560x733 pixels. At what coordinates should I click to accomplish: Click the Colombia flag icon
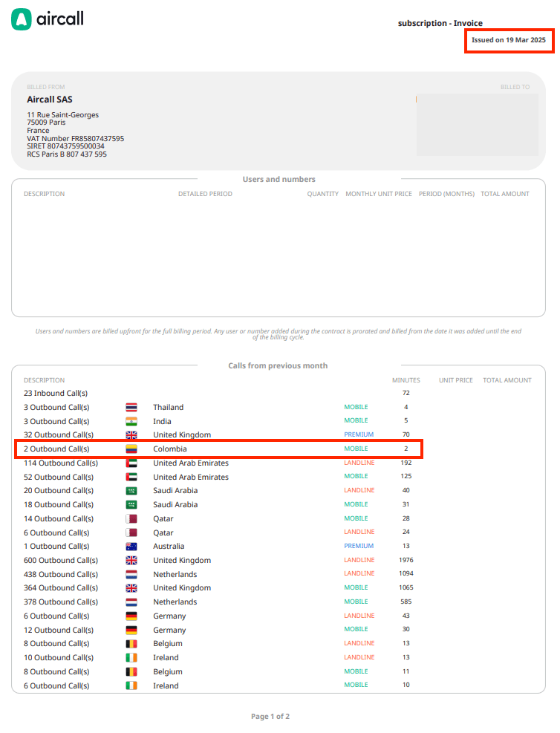[131, 449]
